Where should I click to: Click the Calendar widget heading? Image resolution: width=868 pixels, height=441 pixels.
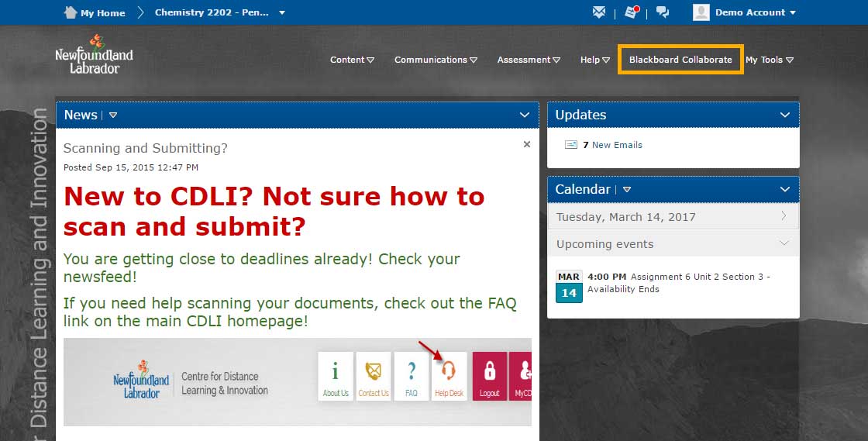coord(582,189)
